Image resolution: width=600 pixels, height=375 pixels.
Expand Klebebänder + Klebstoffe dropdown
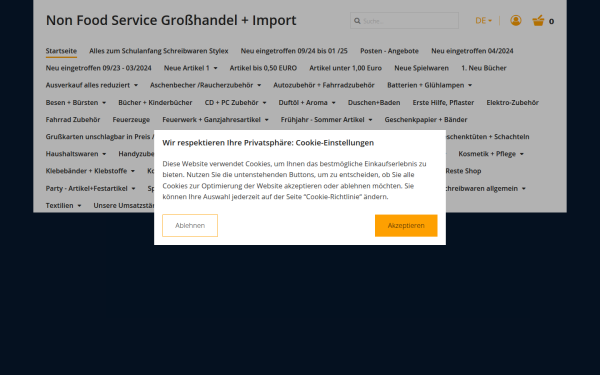[90, 171]
